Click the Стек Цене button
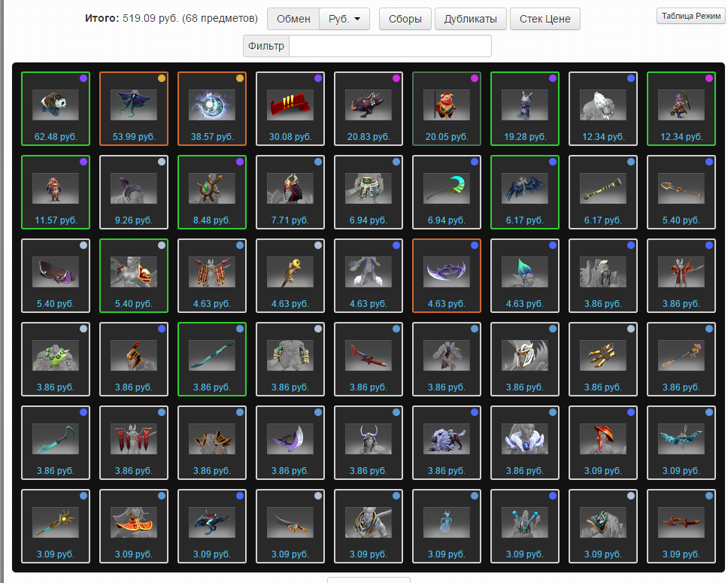This screenshot has width=728, height=583. click(545, 19)
